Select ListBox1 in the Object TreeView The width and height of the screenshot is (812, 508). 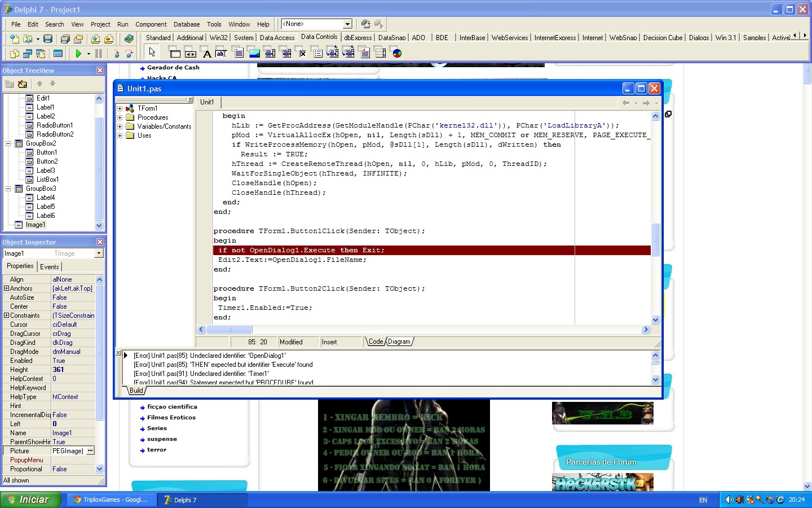47,179
